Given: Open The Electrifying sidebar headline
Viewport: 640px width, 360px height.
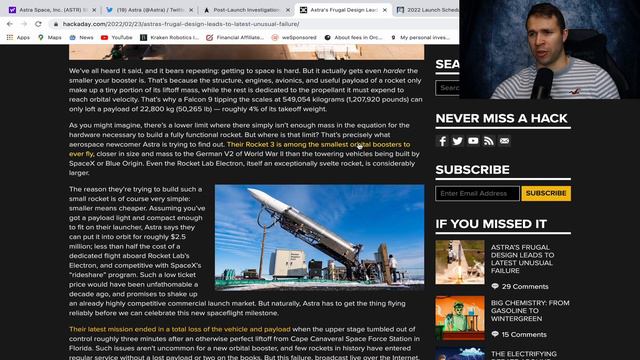Looking at the screenshot, I should point(524,356).
